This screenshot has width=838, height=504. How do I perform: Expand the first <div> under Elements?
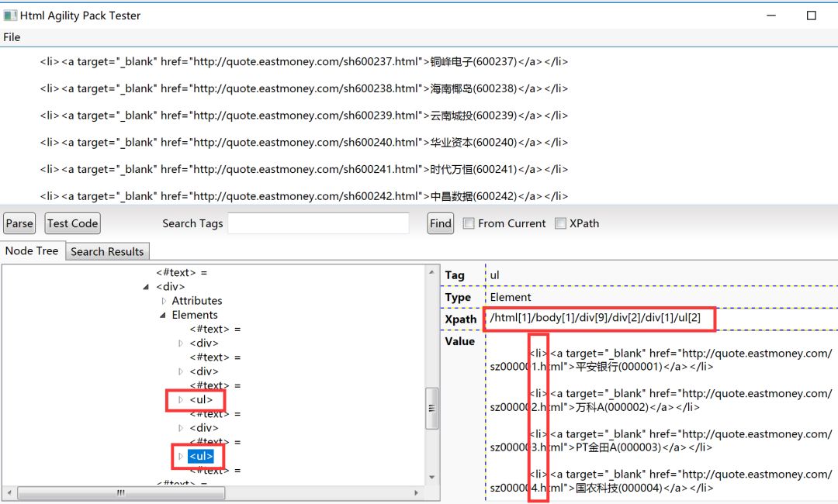click(181, 343)
